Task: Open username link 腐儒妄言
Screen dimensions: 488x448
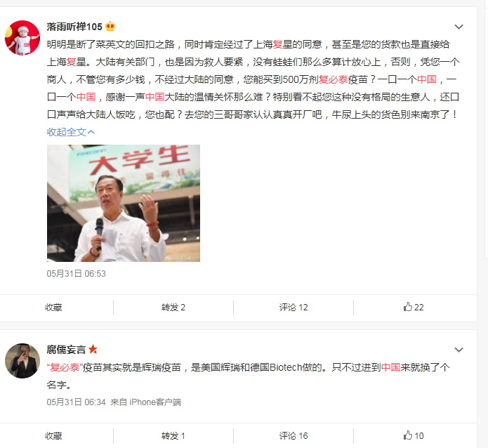Action: [66, 350]
